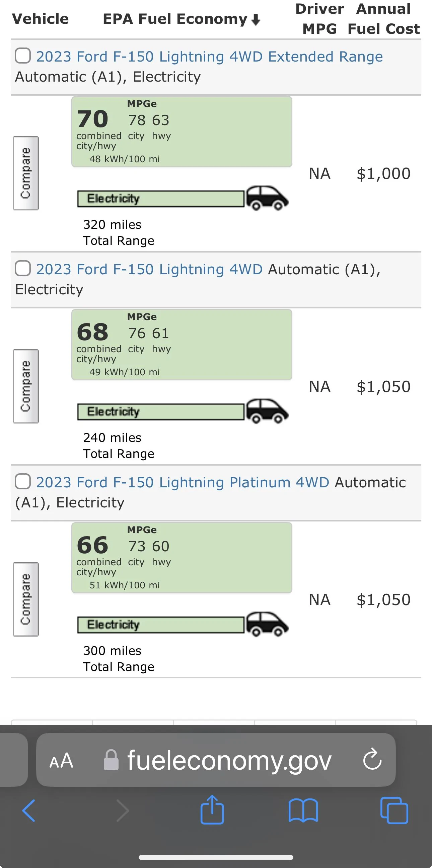Sort by EPA Fuel Economy arrow
The image size is (432, 868).
[x=256, y=19]
